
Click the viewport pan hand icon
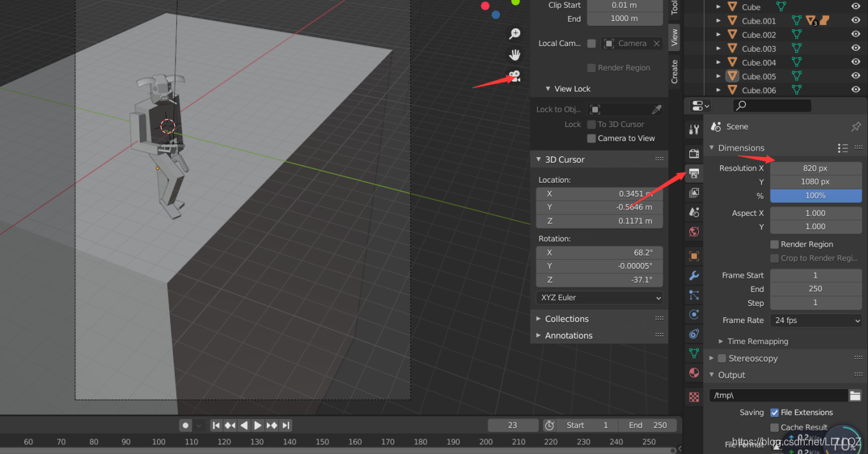514,55
